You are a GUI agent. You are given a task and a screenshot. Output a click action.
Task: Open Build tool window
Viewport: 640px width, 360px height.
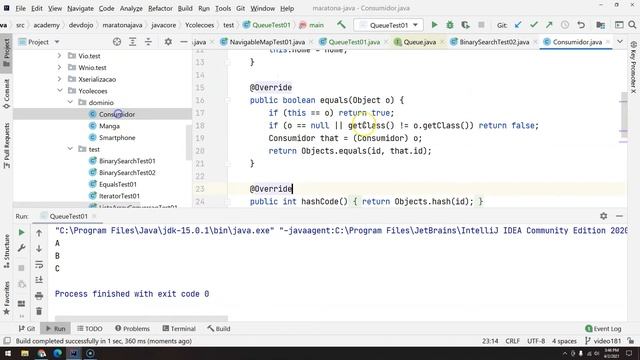219,328
